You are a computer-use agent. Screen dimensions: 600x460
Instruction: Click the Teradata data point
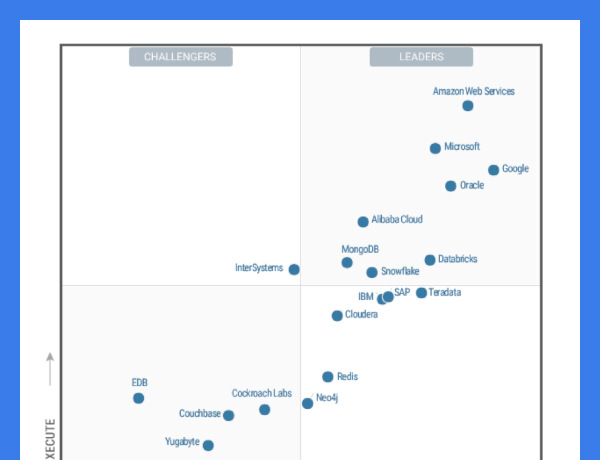click(421, 293)
